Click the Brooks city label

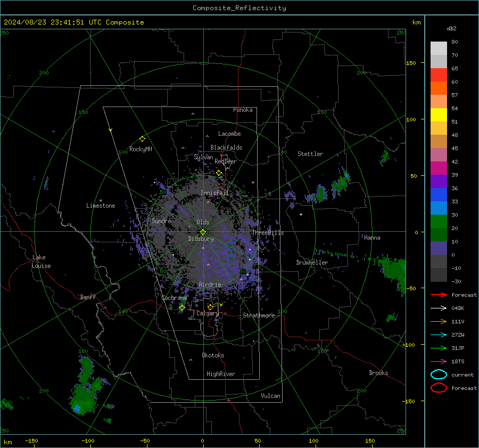(x=378, y=373)
